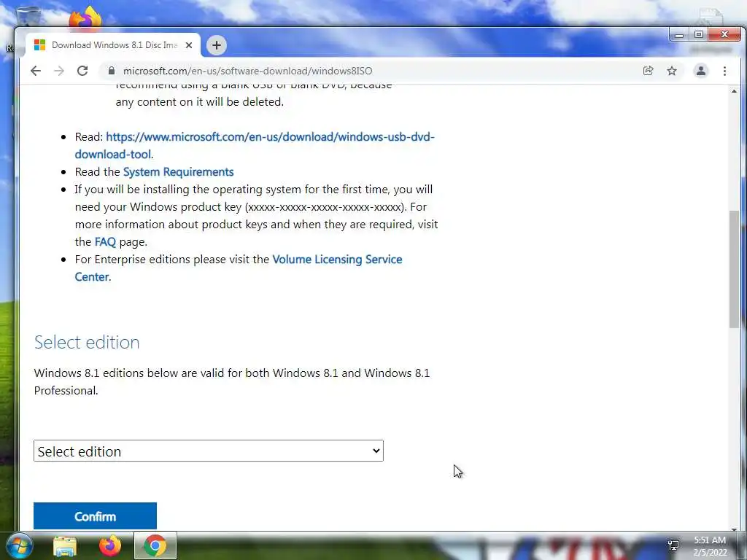Visit the FAQ page link
The height and width of the screenshot is (560, 747).
(105, 242)
